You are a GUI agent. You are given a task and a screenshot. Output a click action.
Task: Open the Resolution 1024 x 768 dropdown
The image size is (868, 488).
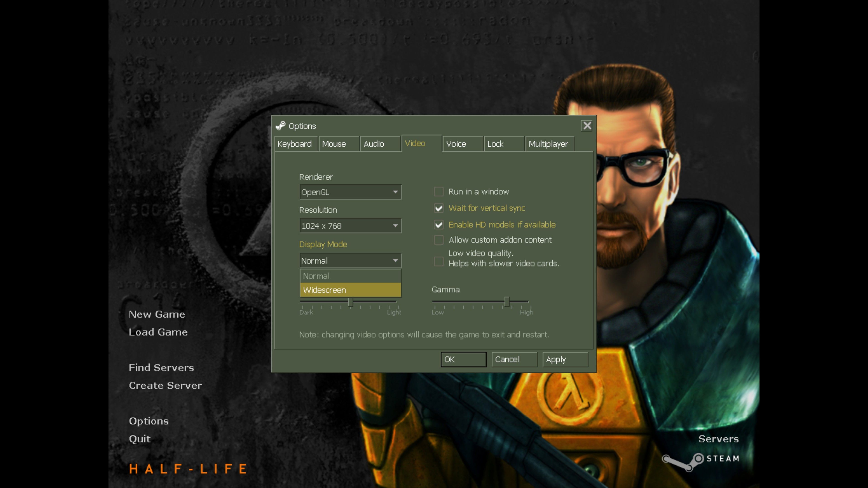click(x=350, y=226)
